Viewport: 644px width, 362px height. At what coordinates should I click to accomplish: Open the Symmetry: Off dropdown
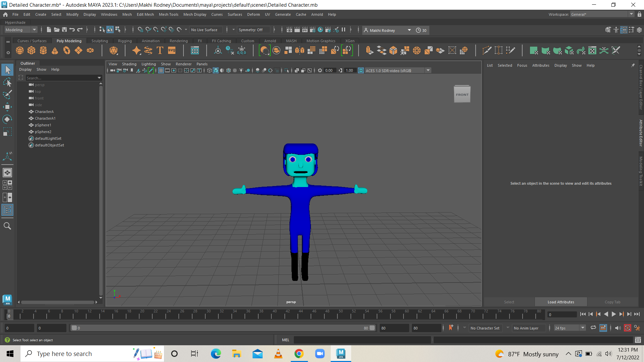pos(254,30)
